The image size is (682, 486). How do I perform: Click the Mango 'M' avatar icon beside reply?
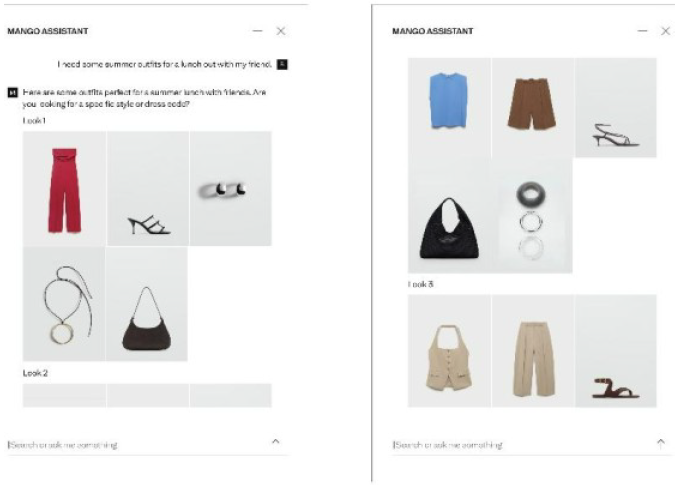coord(13,92)
